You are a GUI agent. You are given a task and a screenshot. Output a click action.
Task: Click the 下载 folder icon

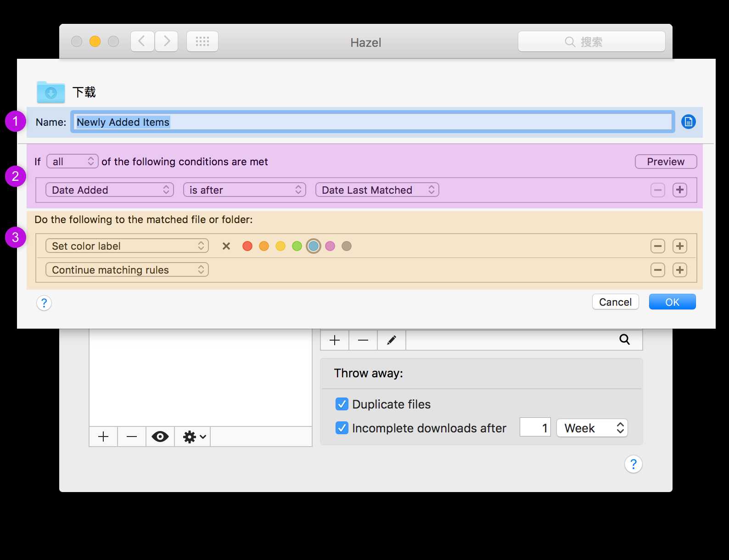click(51, 92)
